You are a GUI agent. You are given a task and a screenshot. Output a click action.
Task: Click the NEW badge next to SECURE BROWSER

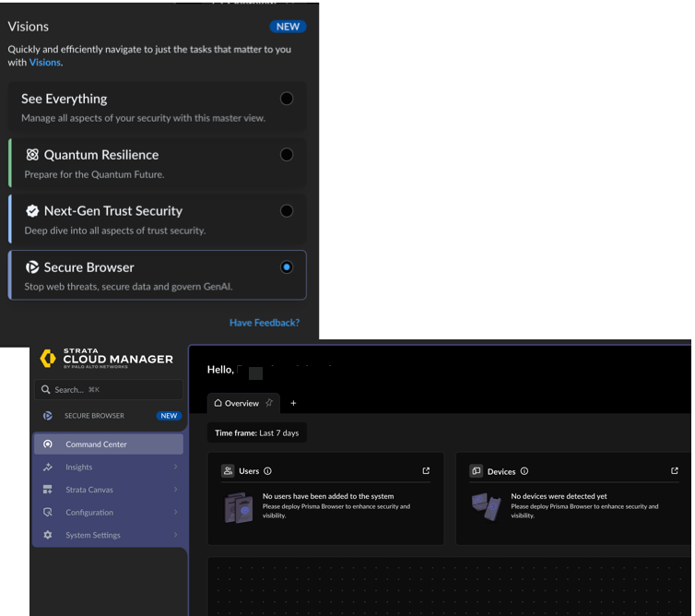click(x=169, y=416)
